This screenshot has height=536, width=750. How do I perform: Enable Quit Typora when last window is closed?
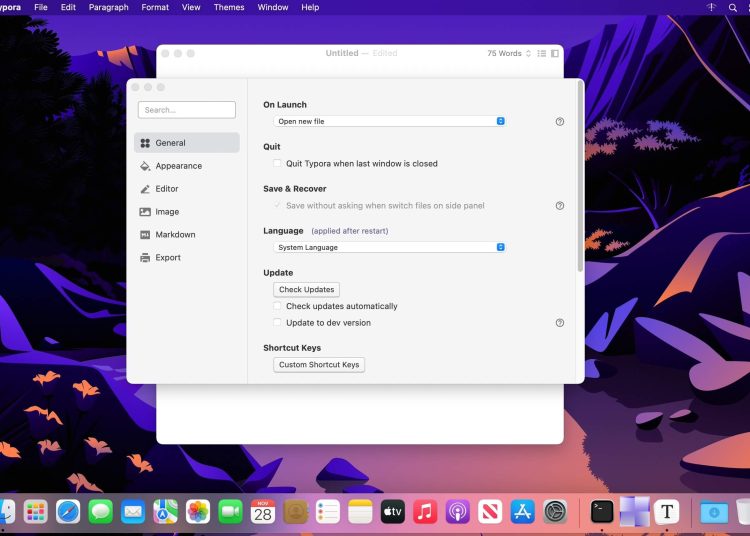(278, 163)
